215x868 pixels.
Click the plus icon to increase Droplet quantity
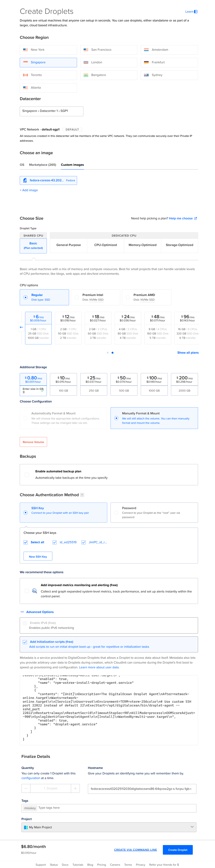click(x=75, y=789)
